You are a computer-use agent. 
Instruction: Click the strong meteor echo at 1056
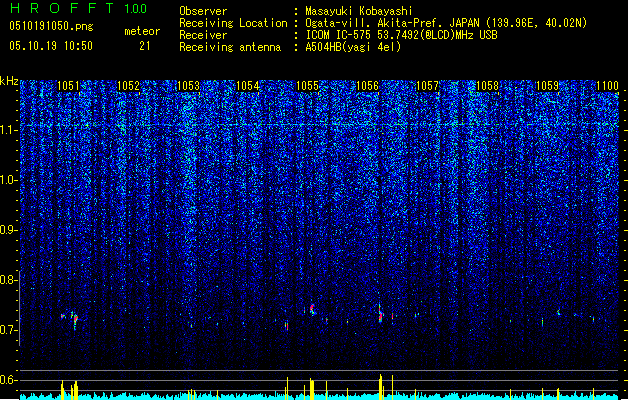(380, 314)
